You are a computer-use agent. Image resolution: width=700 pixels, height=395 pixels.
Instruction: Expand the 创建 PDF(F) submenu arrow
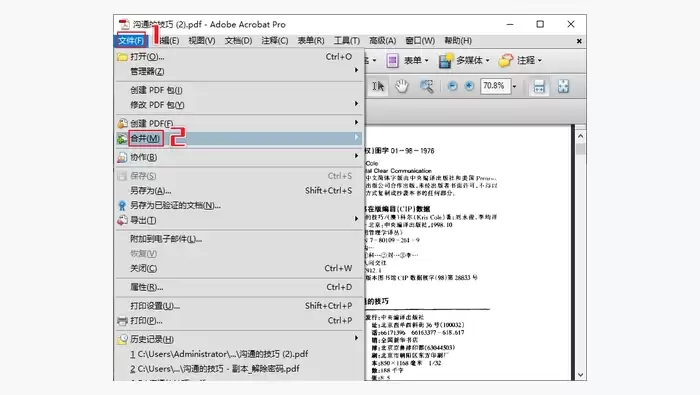[356, 122]
